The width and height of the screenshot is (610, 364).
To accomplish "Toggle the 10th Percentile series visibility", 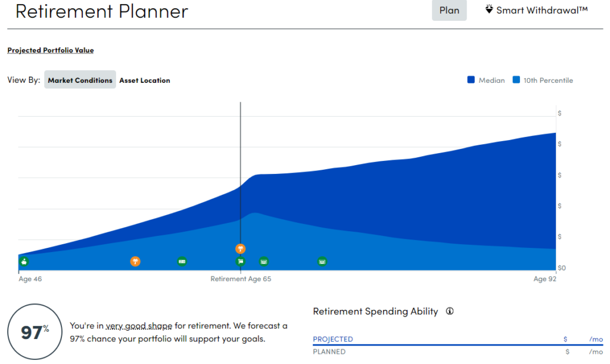I will pyautogui.click(x=549, y=80).
